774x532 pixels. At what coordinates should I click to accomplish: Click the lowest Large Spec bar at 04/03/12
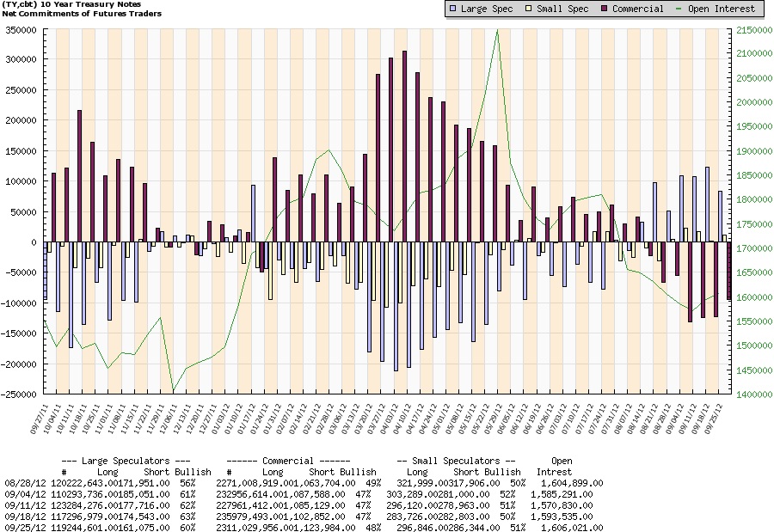point(396,307)
